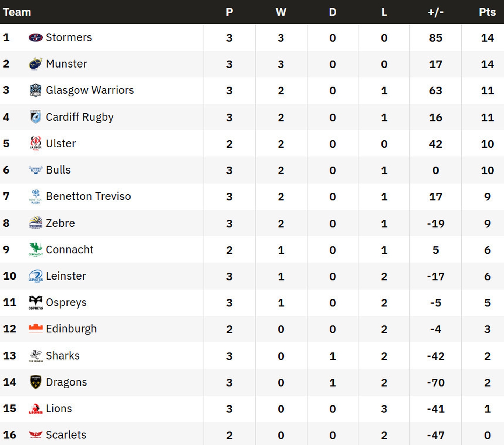This screenshot has height=445, width=504.
Task: Click the Zebre team logo
Action: click(35, 223)
